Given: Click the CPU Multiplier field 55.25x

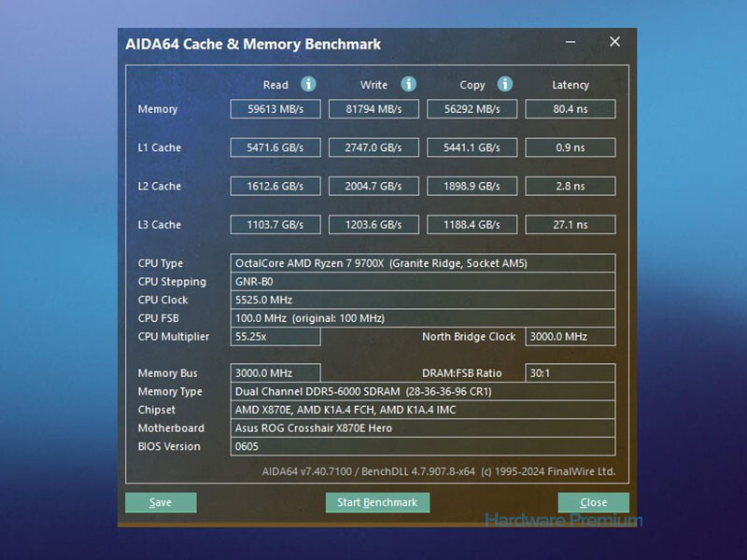Looking at the screenshot, I should (x=275, y=337).
